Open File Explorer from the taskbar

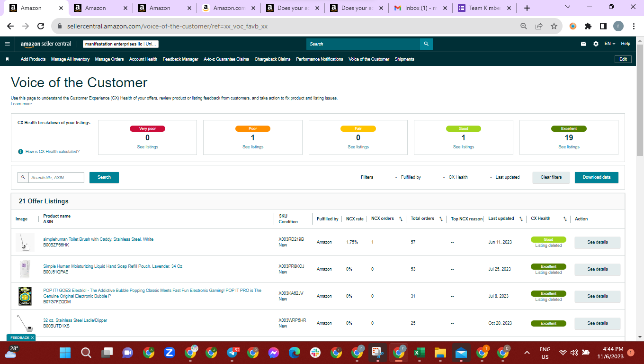click(x=440, y=353)
